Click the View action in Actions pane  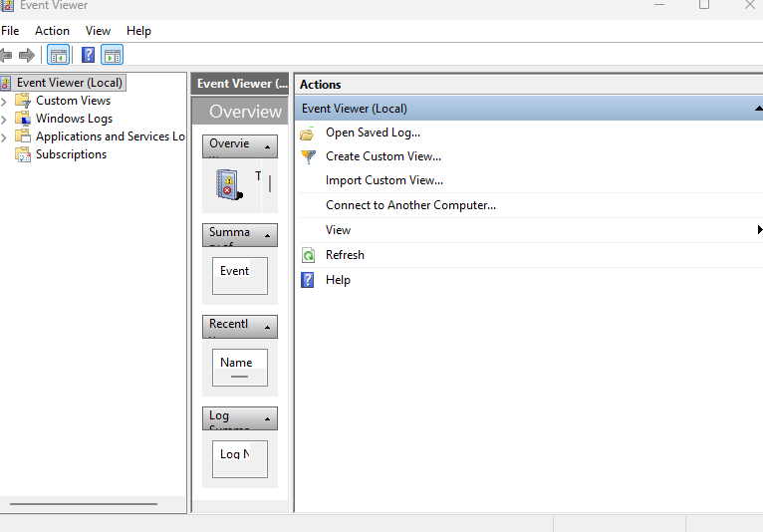tap(339, 230)
